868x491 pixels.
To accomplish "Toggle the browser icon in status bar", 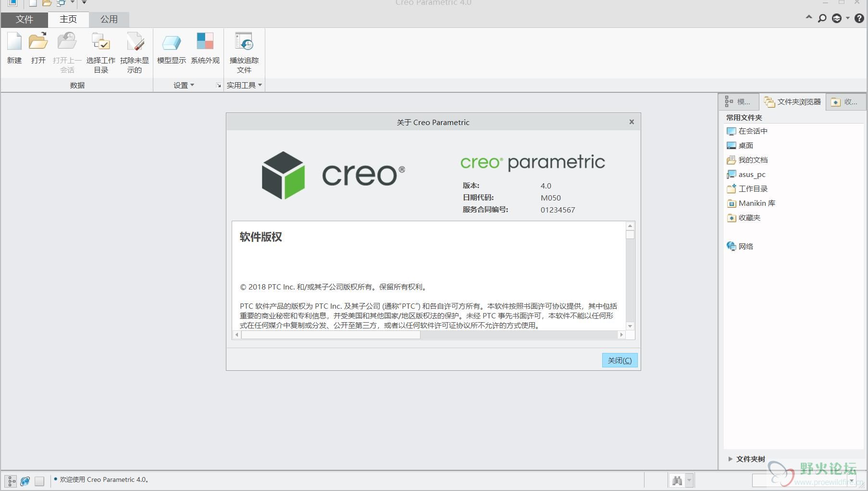I will (25, 481).
